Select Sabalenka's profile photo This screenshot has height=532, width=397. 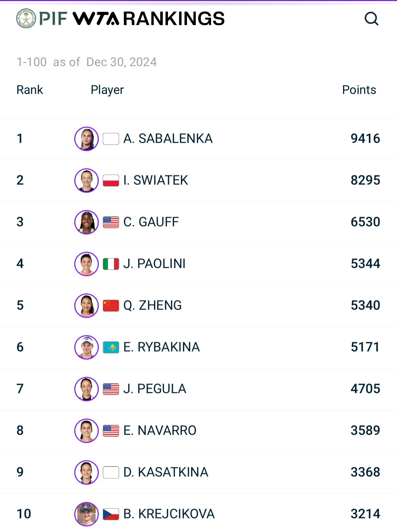pos(87,139)
